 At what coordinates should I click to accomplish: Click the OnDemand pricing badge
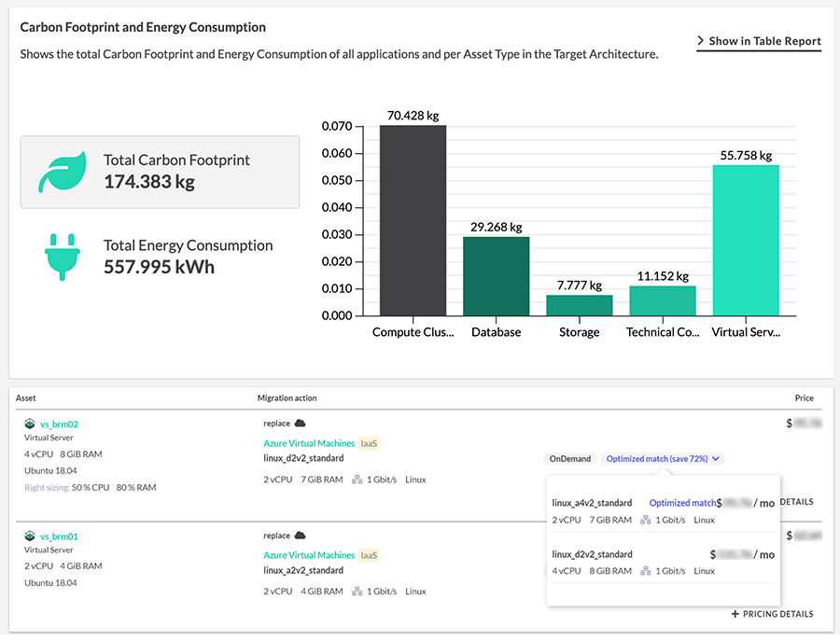[x=570, y=459]
